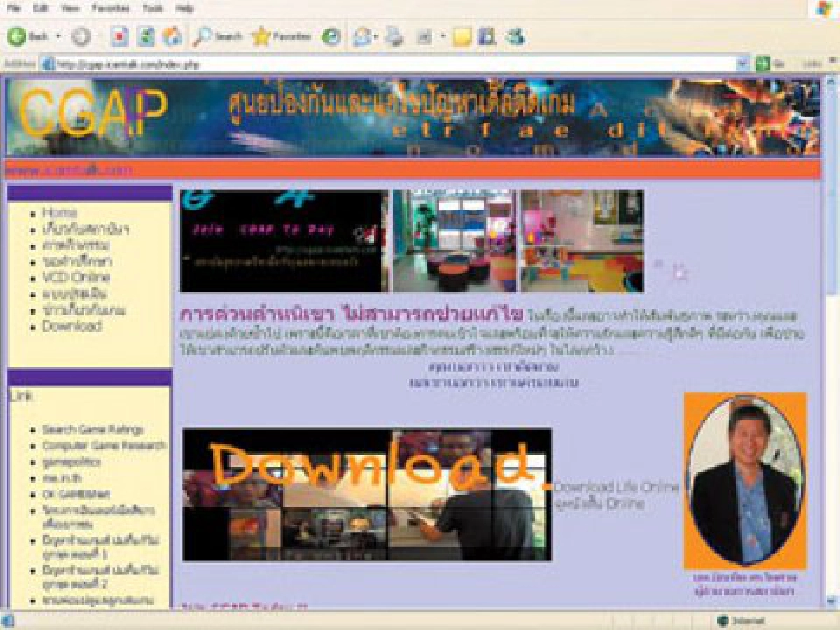Image resolution: width=840 pixels, height=630 pixels.
Task: Click the green Go button
Action: click(x=769, y=64)
